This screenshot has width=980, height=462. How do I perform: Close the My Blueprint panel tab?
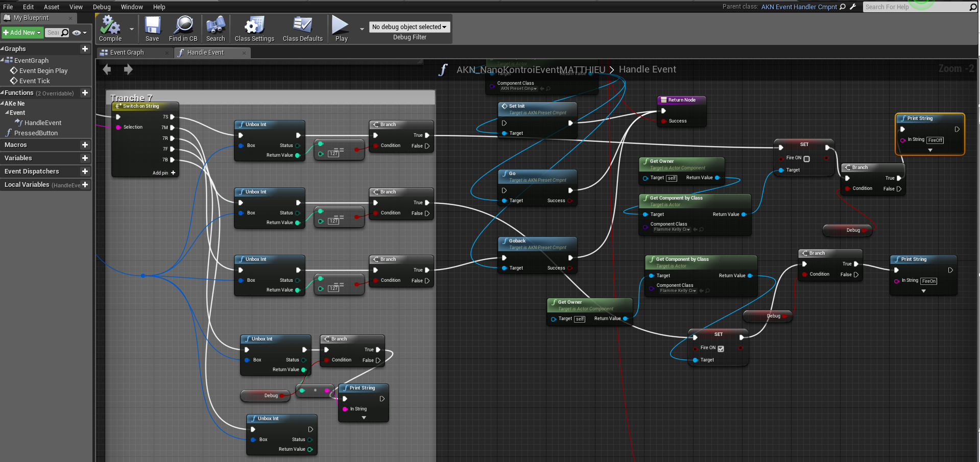coord(70,18)
